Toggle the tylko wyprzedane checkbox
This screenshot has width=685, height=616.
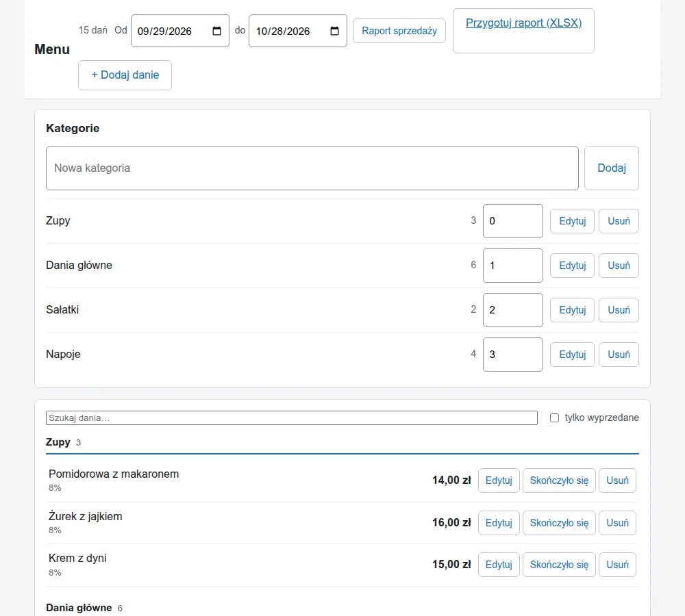click(554, 418)
